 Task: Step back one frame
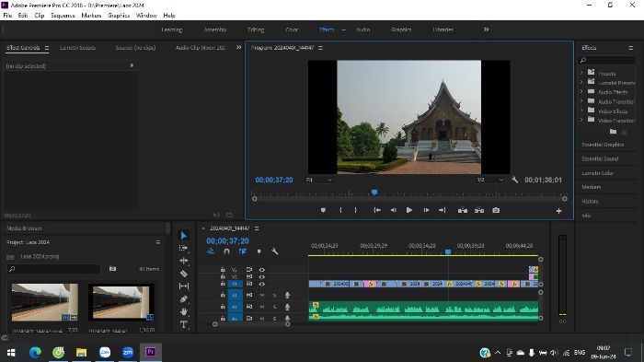[394, 210]
